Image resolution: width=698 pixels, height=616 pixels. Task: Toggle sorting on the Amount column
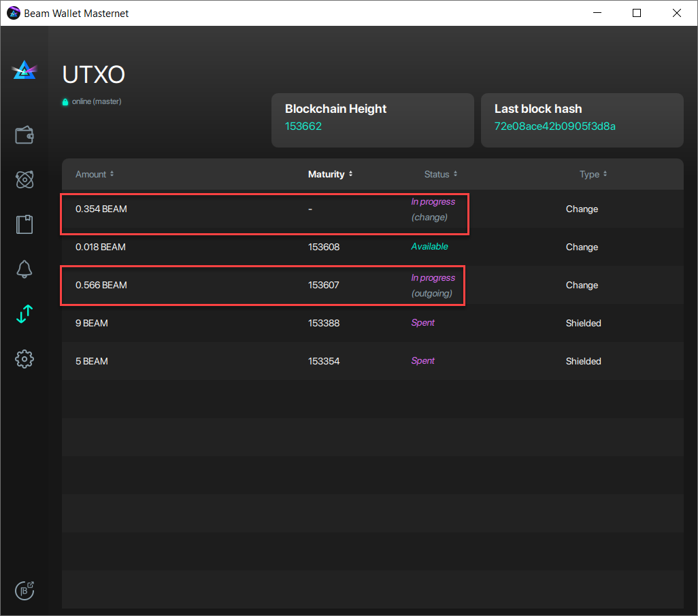pos(95,174)
